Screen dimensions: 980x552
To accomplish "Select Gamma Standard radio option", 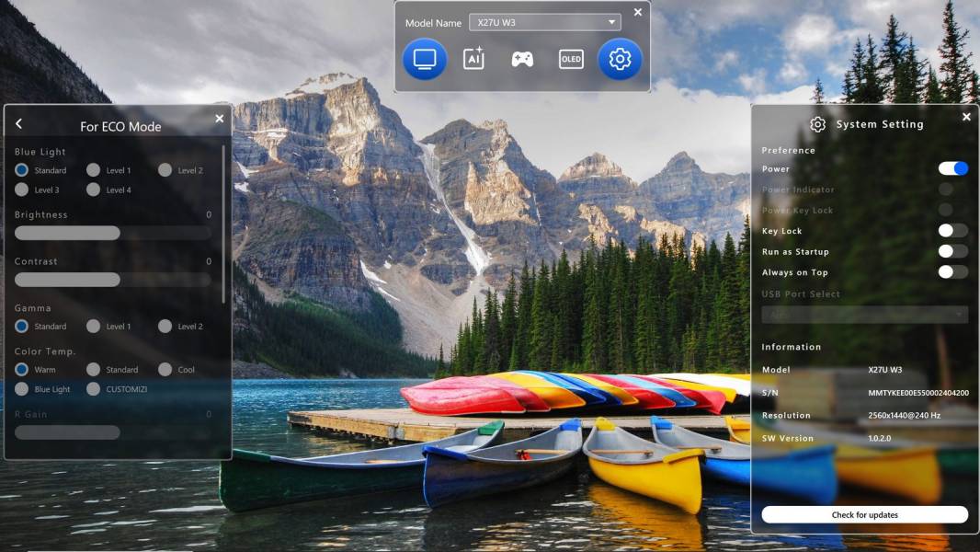I will click(21, 326).
